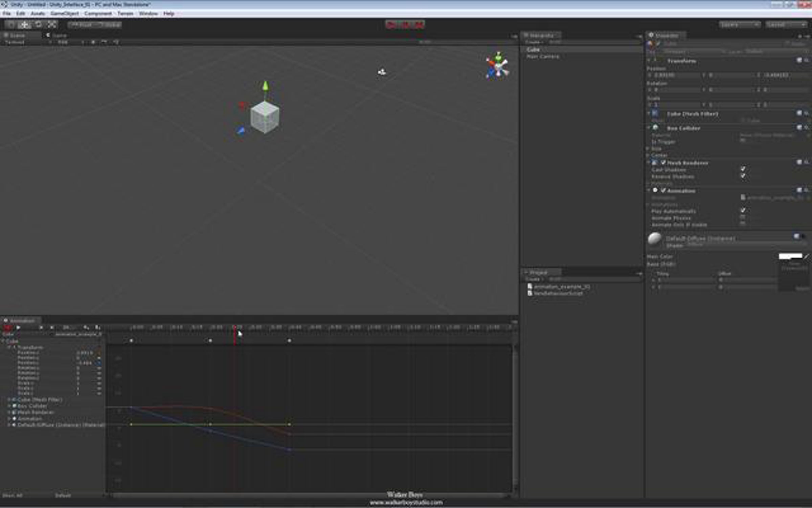Image resolution: width=812 pixels, height=508 pixels.
Task: Click the eyedropper next to Main Color
Action: (807, 256)
